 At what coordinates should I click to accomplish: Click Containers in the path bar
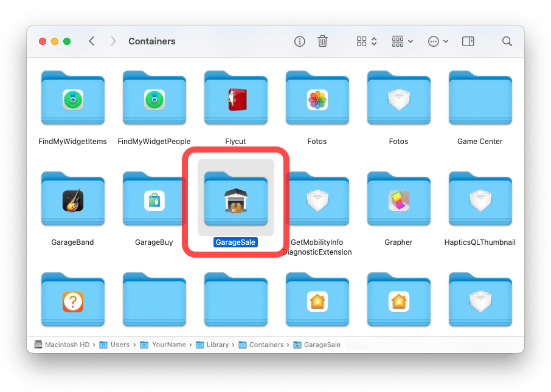pos(261,345)
